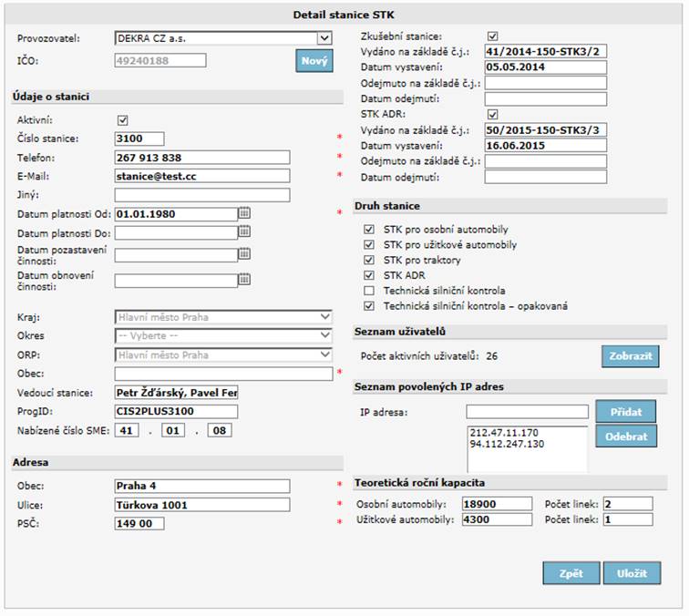
Task: Click the Vedoucí stanice field
Action: [x=176, y=393]
